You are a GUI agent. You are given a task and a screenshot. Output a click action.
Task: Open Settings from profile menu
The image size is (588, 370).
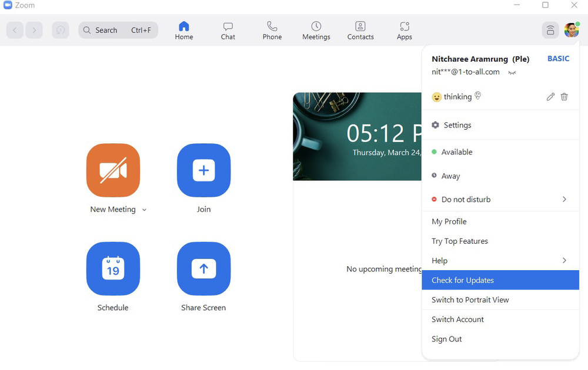pos(500,125)
